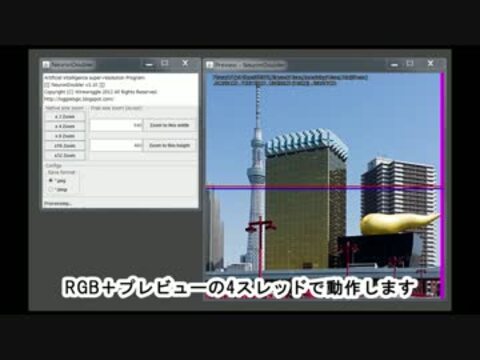Click the Zoom to this width button
The width and height of the screenshot is (480, 360).
[169, 125]
